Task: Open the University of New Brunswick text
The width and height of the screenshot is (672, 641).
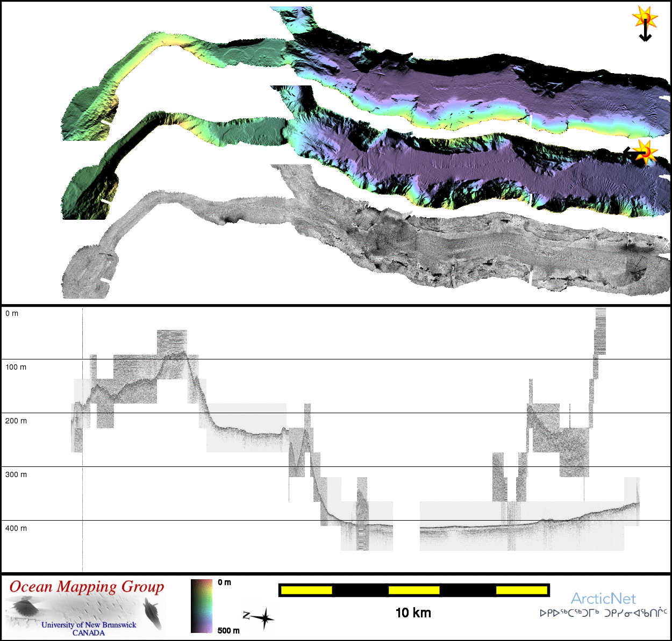Action: tap(89, 625)
